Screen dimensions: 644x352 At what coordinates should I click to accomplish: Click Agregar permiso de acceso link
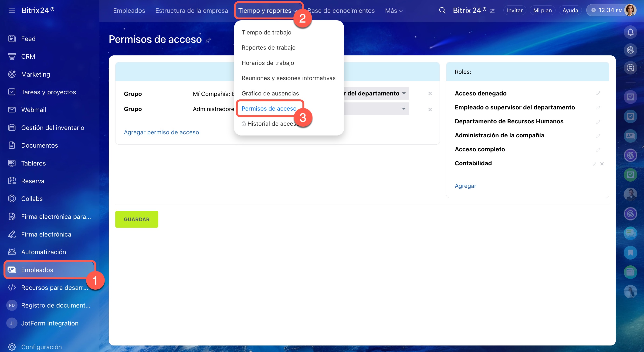tap(161, 132)
